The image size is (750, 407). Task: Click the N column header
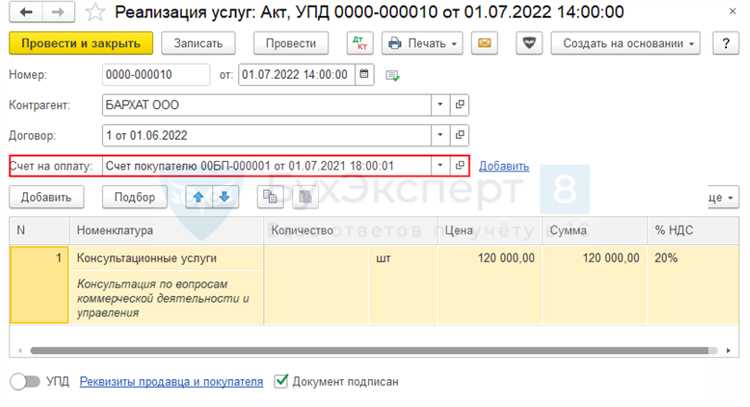39,231
